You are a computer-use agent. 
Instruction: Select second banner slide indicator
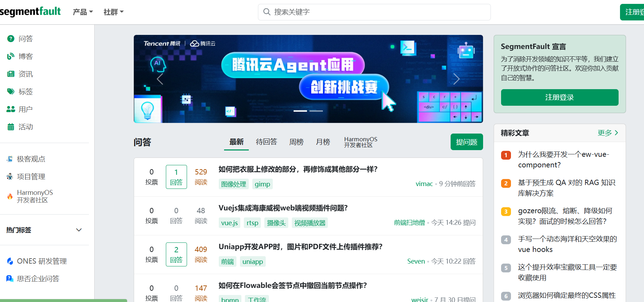point(316,111)
